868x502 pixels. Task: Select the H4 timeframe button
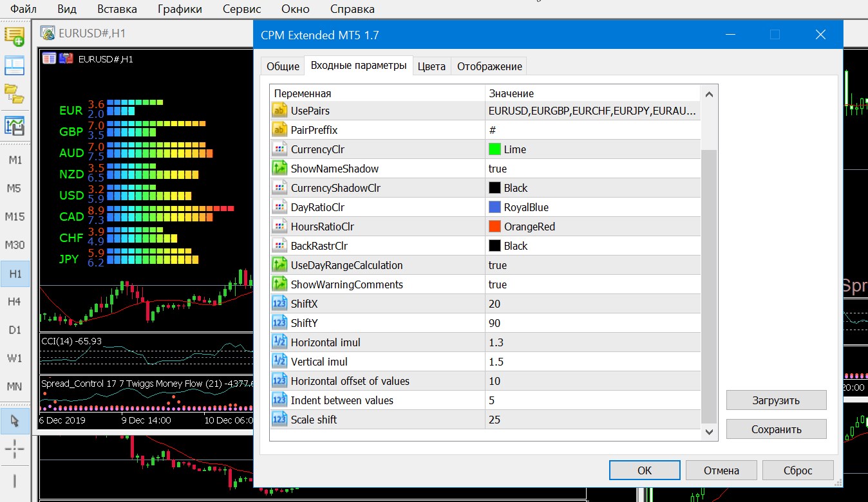click(15, 302)
